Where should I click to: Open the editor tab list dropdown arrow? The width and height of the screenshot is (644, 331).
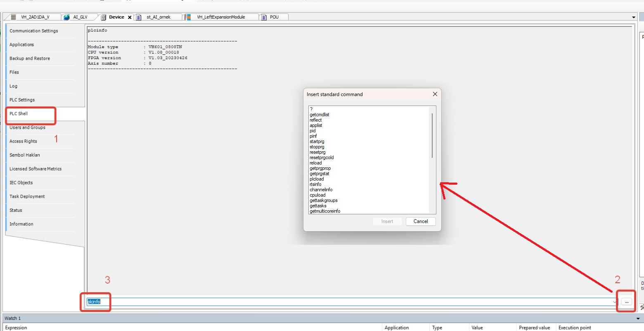click(634, 17)
